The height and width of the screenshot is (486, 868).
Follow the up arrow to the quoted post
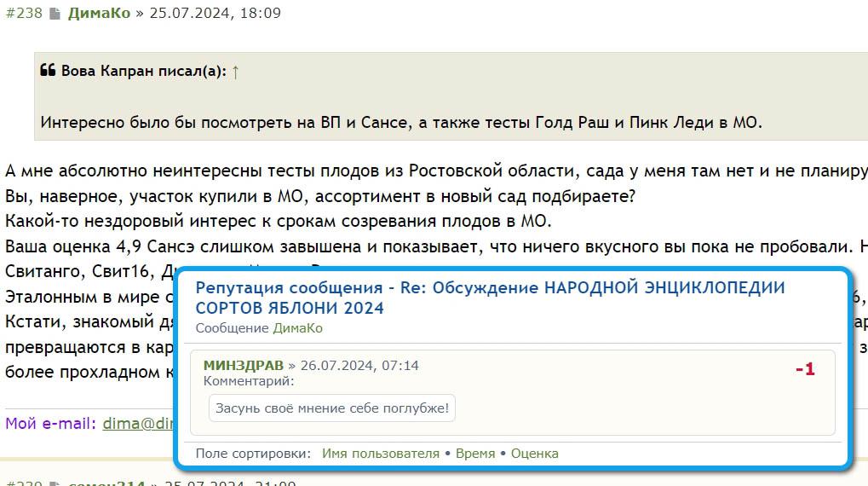tap(235, 72)
